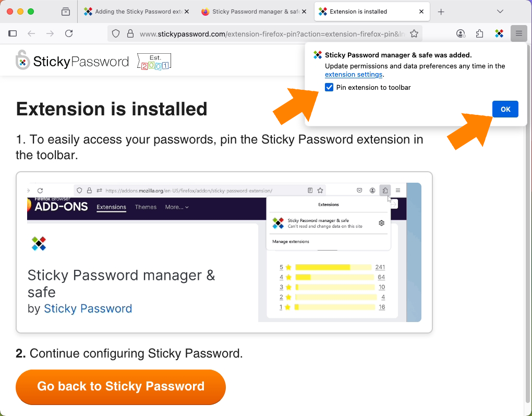The image size is (532, 416).
Task: Close the Extension is installed tab
Action: tap(421, 11)
